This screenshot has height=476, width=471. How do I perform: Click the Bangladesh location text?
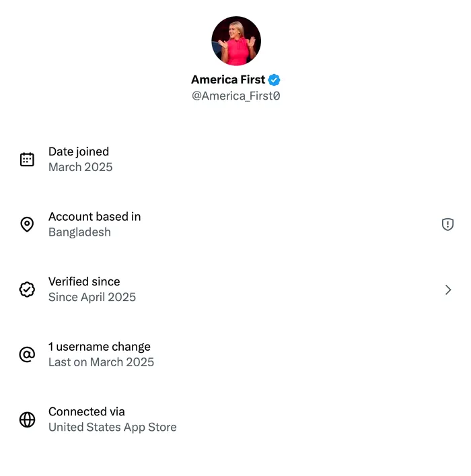point(79,232)
